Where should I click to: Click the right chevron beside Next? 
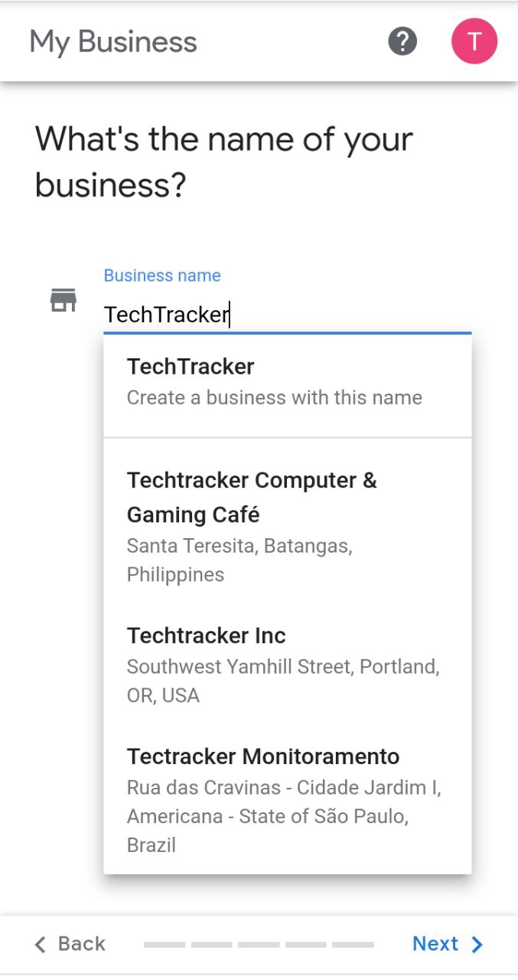point(477,944)
